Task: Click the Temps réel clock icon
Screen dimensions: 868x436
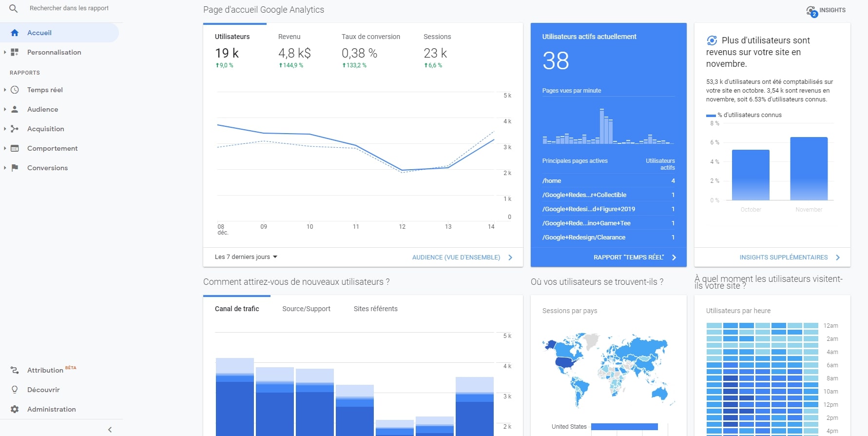Action: [x=15, y=90]
